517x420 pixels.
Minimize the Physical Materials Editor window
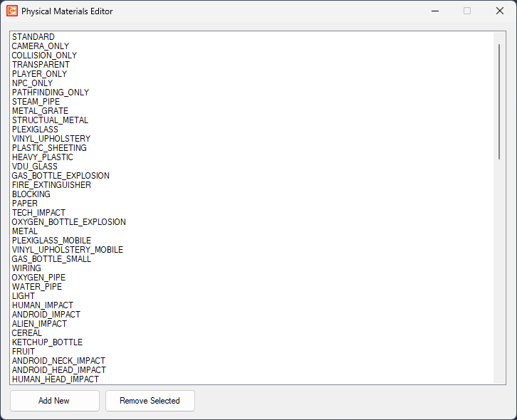pyautogui.click(x=434, y=11)
